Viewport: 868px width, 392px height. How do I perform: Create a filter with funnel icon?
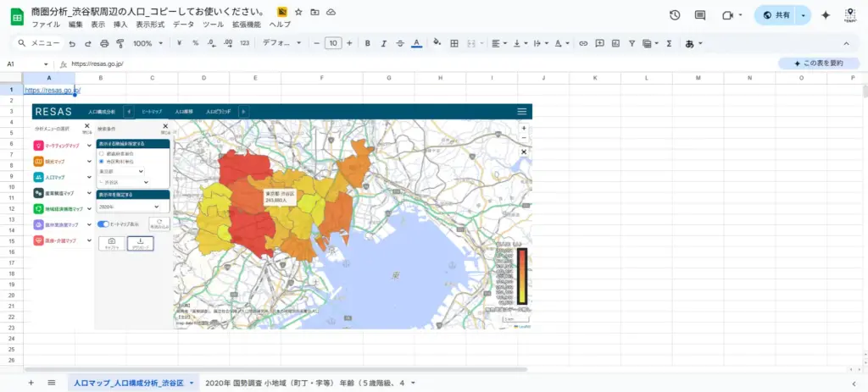point(632,43)
